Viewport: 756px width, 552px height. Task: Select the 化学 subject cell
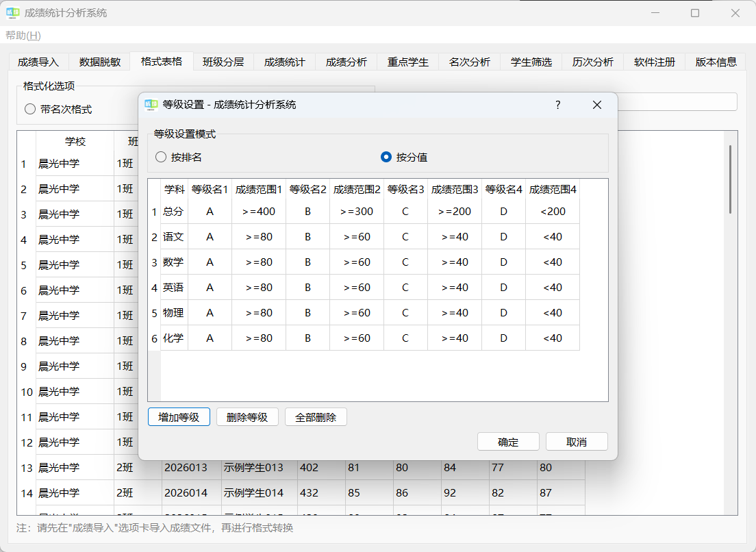pos(174,338)
